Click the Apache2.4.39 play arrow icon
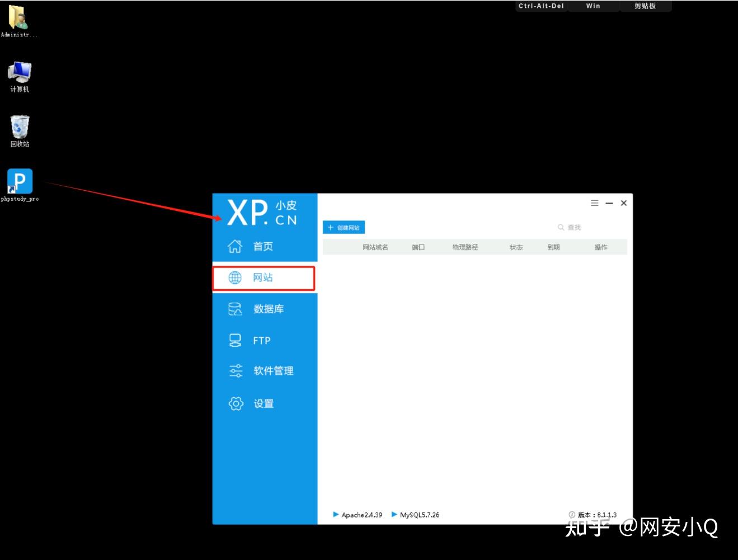 click(x=336, y=514)
